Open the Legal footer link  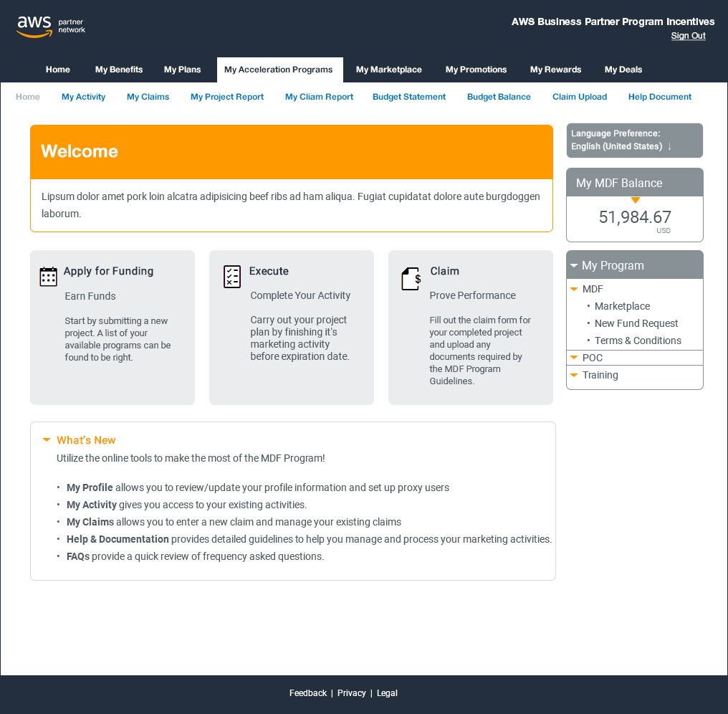coord(387,693)
